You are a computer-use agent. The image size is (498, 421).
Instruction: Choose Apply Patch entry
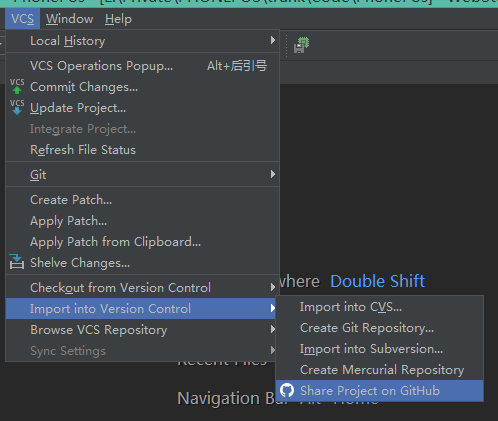point(142,221)
